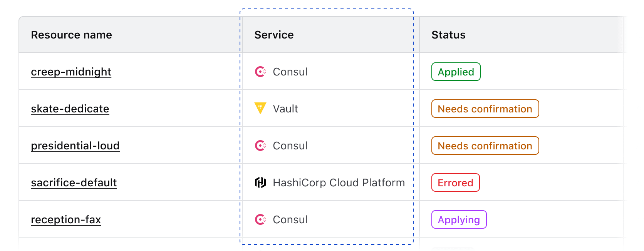Click the Consul icon in reception-fax row
This screenshot has width=644, height=251.
(x=260, y=219)
